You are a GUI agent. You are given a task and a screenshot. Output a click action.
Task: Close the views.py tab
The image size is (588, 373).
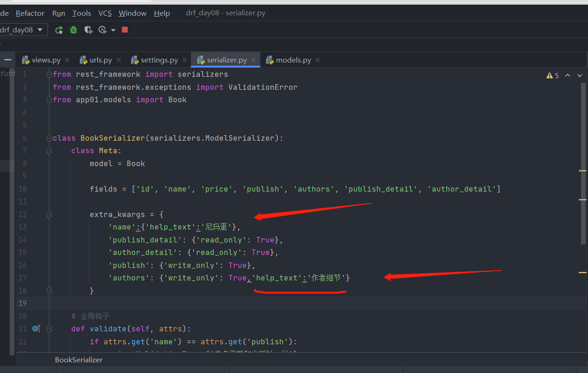click(67, 60)
